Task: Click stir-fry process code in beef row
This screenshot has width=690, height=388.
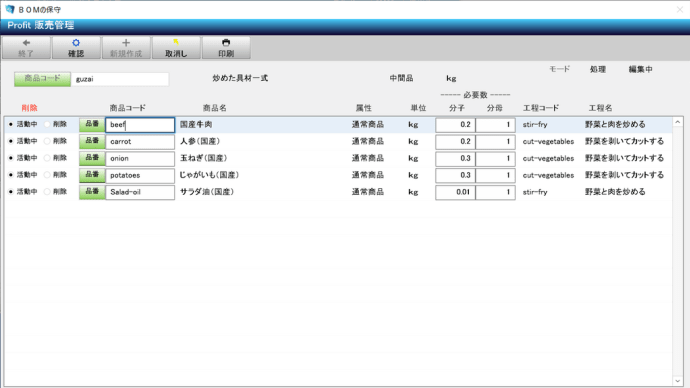Action: pyautogui.click(x=535, y=124)
